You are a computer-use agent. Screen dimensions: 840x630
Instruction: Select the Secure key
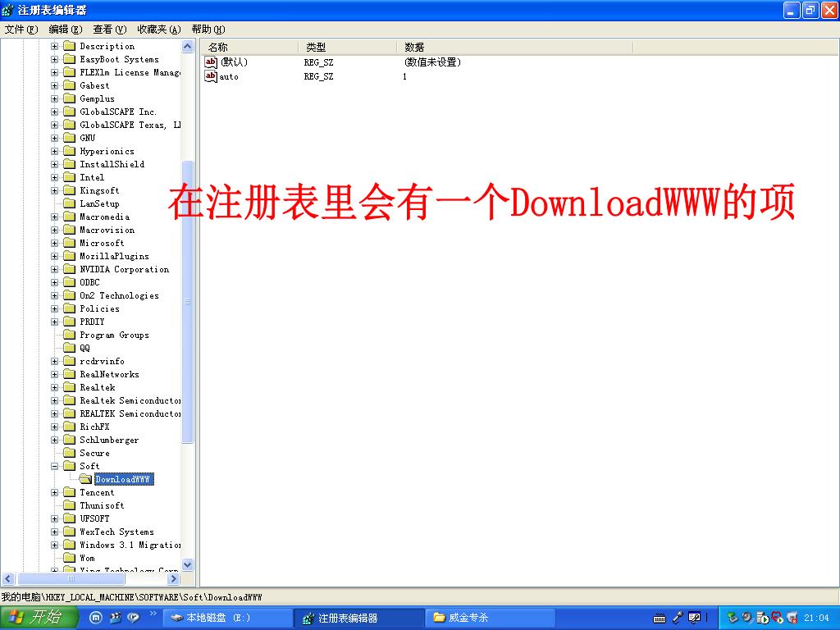tap(95, 453)
